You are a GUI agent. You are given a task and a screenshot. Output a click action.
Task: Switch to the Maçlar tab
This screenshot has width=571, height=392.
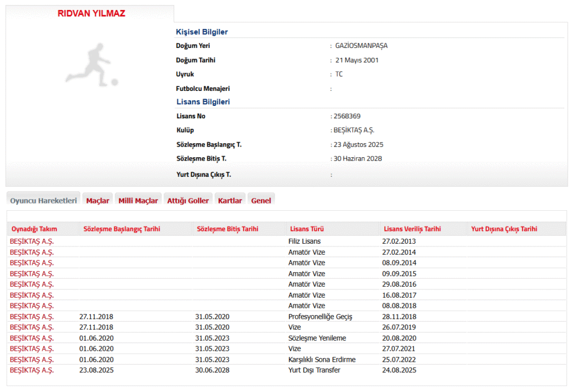98,201
